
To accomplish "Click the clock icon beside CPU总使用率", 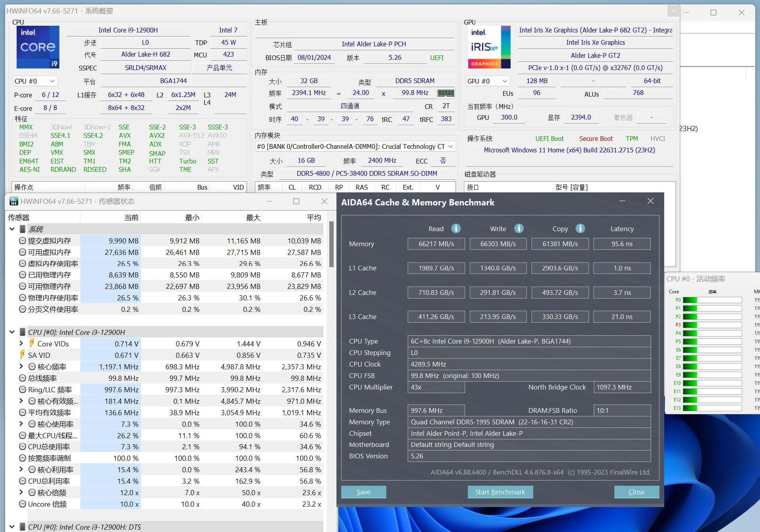I will click(x=23, y=446).
